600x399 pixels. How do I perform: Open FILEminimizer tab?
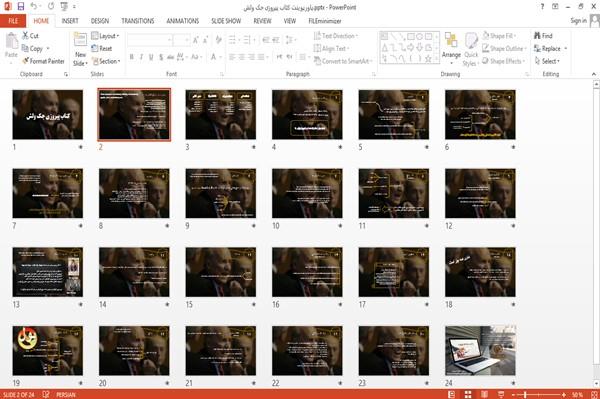point(324,21)
